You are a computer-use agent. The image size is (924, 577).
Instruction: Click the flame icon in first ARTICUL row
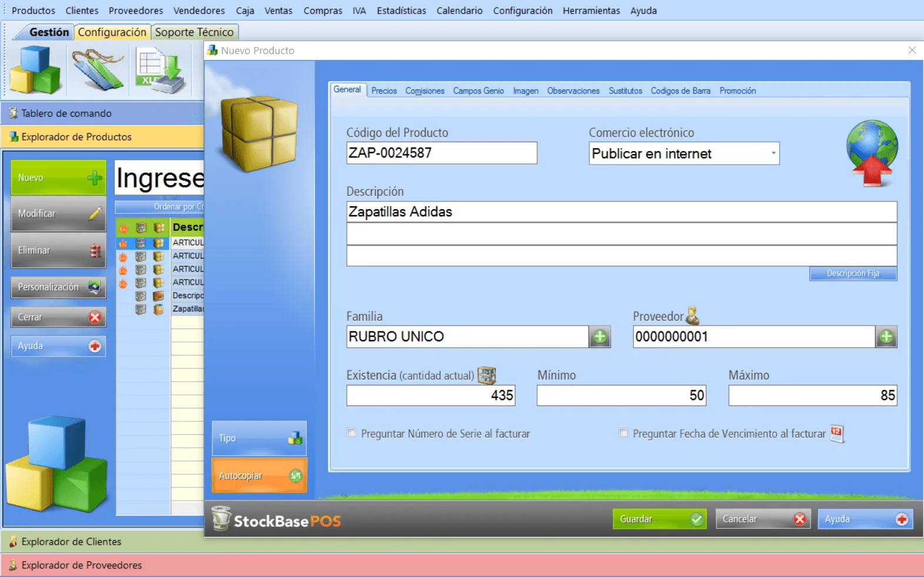click(123, 243)
